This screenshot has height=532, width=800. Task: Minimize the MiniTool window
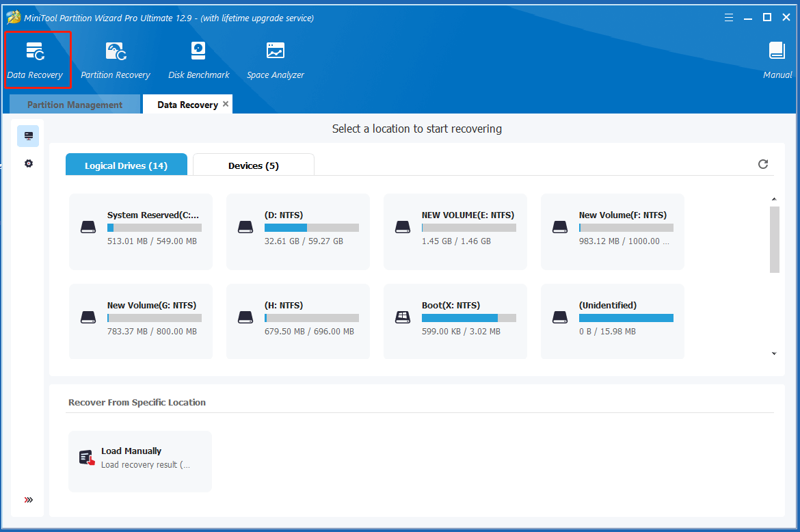748,18
